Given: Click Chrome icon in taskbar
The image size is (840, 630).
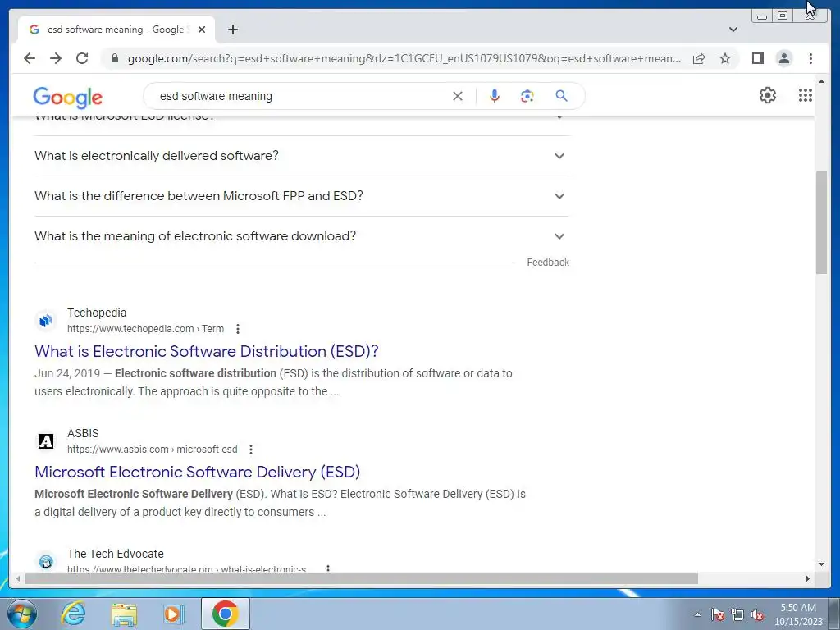Looking at the screenshot, I should (x=226, y=614).
